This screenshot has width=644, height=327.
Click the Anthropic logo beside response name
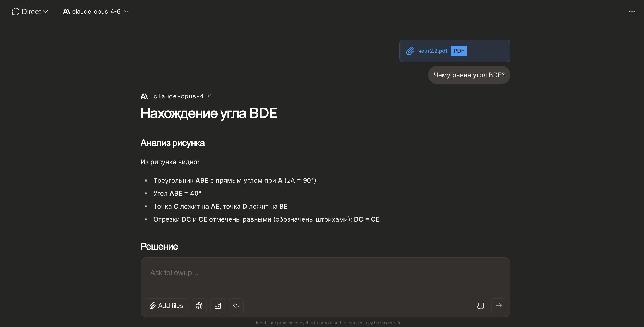144,96
